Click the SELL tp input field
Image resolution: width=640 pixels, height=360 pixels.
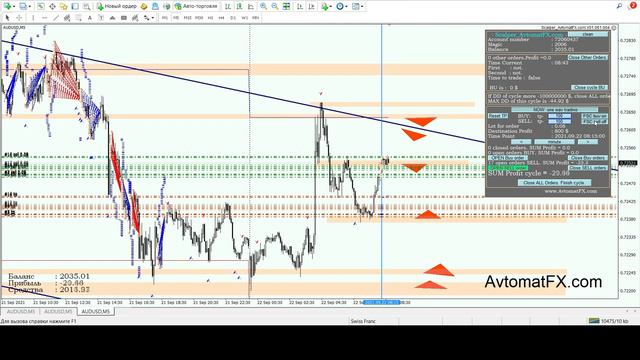[x=560, y=121]
